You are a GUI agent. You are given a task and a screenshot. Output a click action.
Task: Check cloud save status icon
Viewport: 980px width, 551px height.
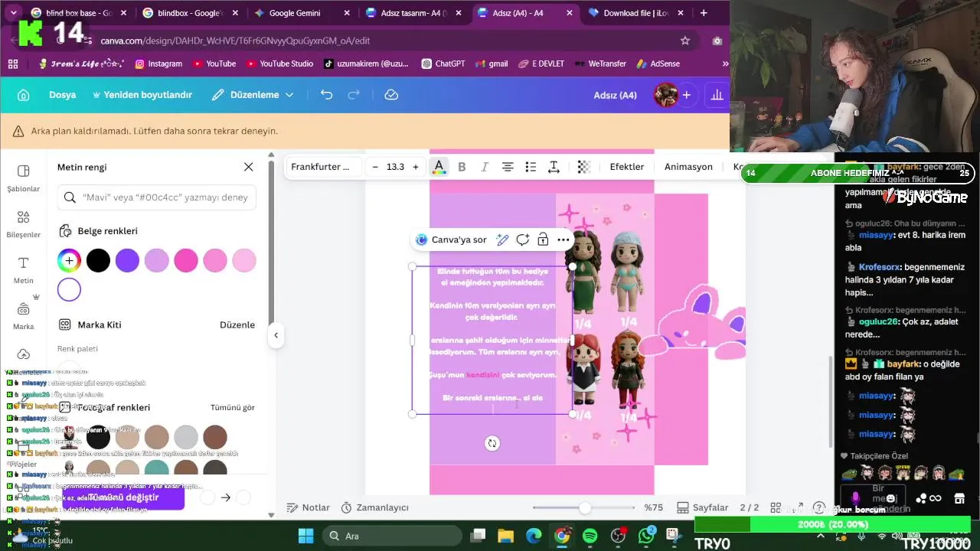pos(391,95)
